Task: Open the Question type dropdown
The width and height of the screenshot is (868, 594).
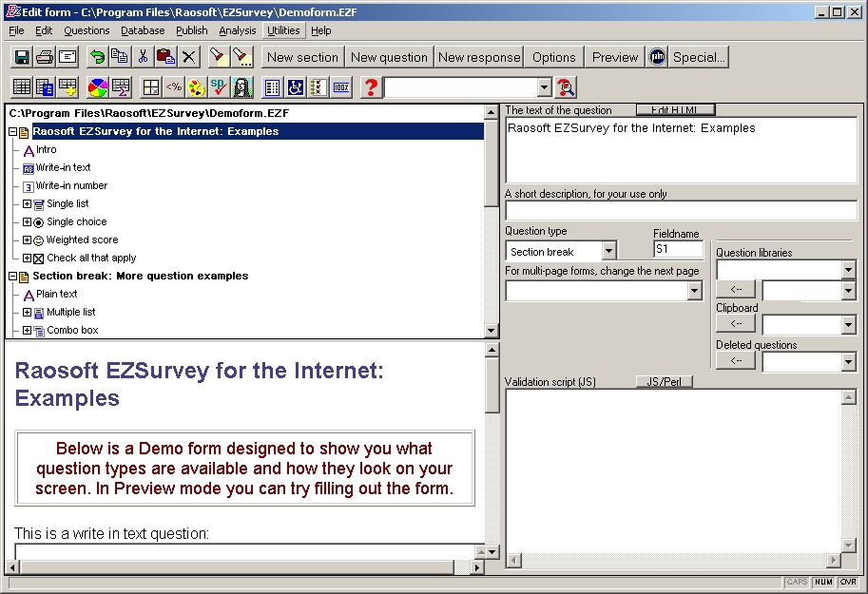Action: click(608, 251)
